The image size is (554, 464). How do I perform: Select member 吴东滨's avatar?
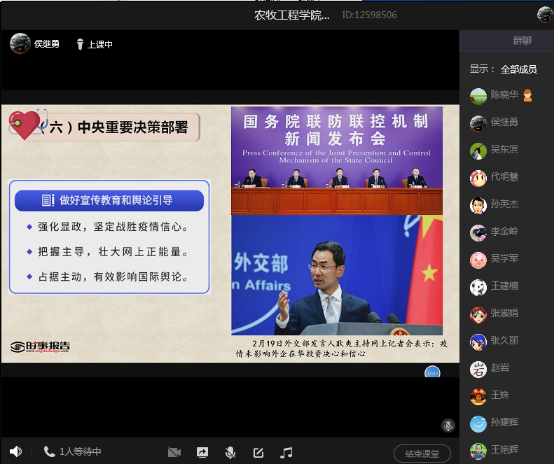[x=478, y=151]
